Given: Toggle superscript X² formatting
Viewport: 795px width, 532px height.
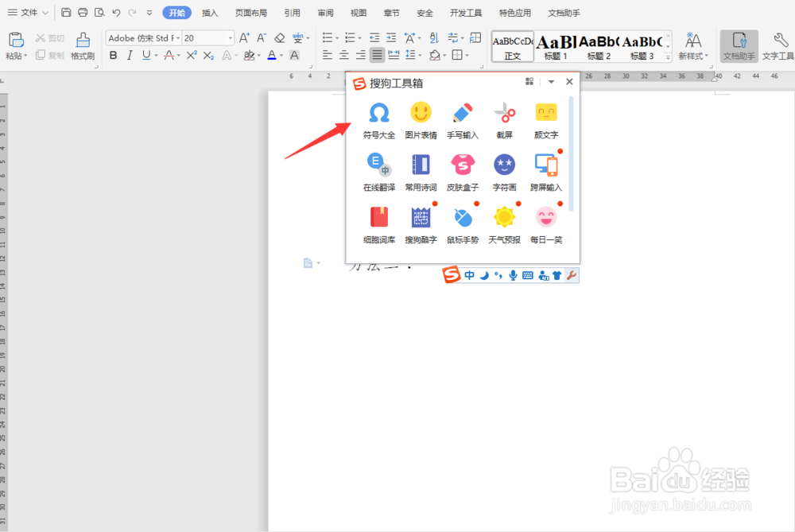Looking at the screenshot, I should (192, 56).
